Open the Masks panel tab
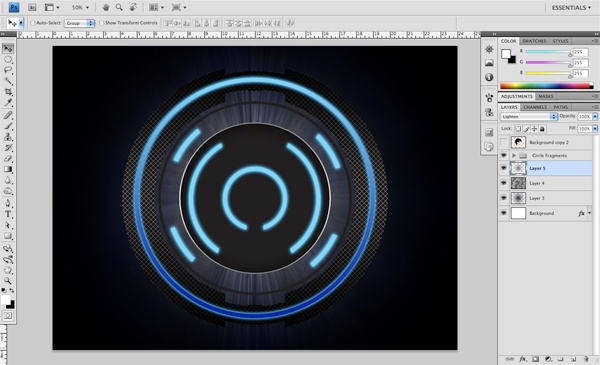The image size is (600, 365). tap(546, 96)
